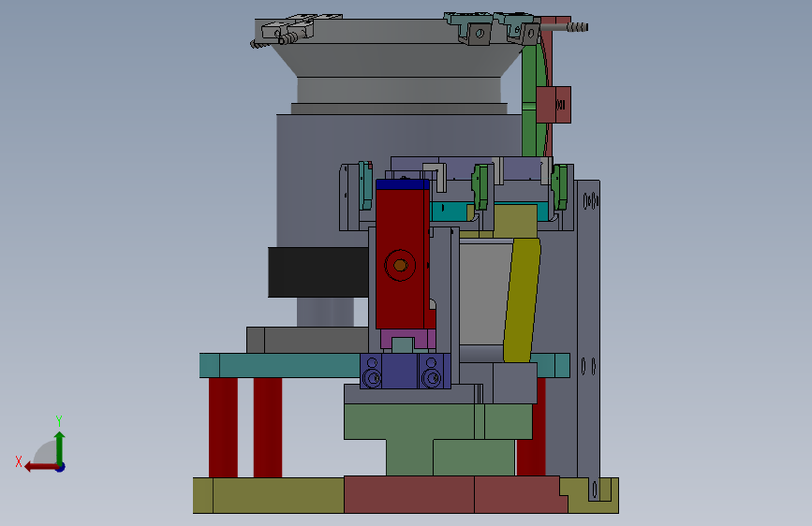Image resolution: width=812 pixels, height=526 pixels.
Task: Select the large grey cylinder body under the hopper
Action: (321, 182)
